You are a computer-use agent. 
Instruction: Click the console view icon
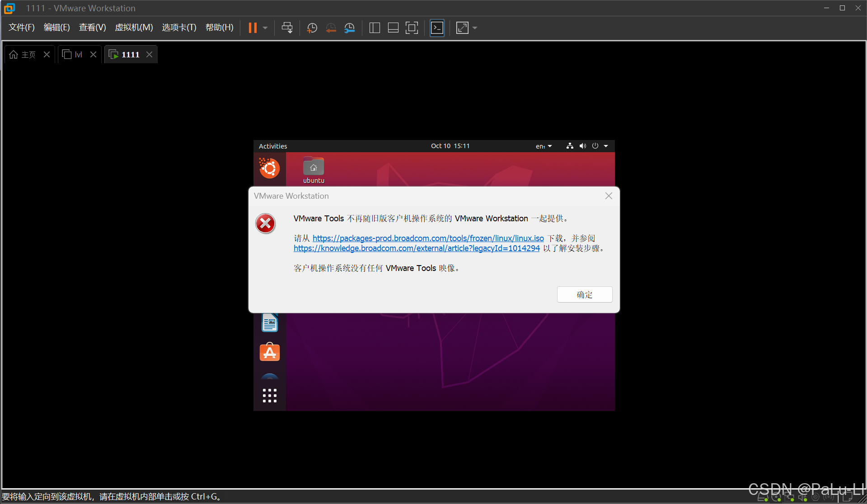[437, 28]
